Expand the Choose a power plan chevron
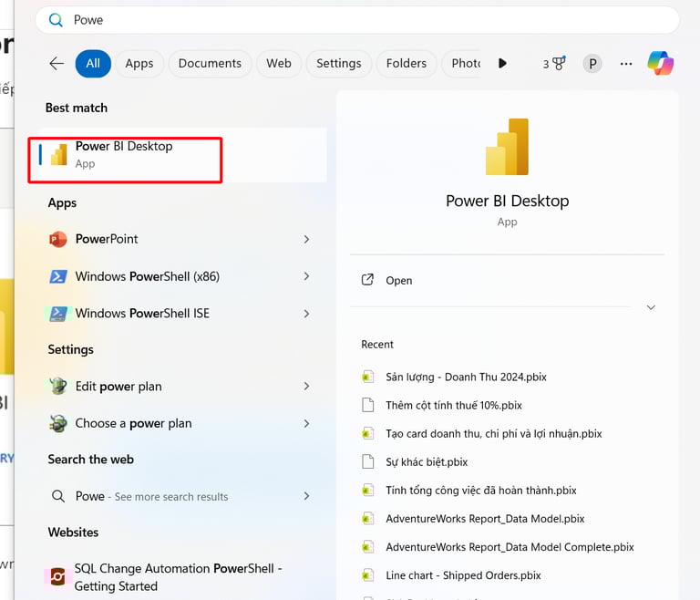700x600 pixels. click(x=306, y=423)
